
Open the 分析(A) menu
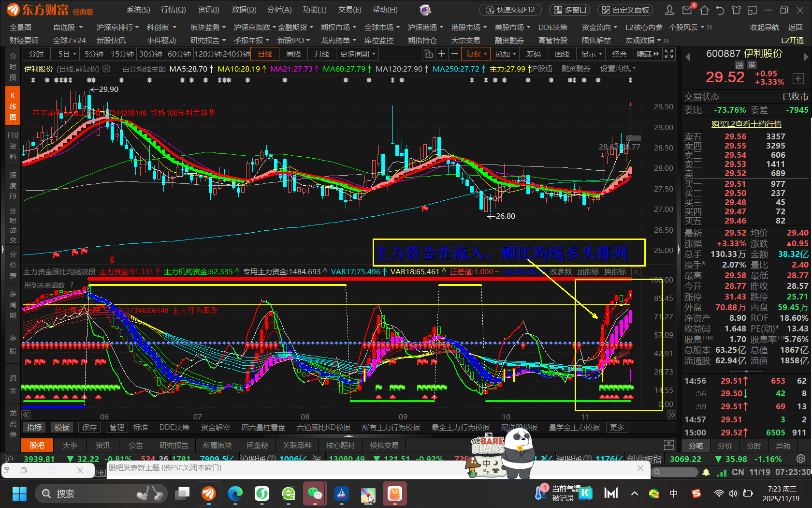point(279,10)
